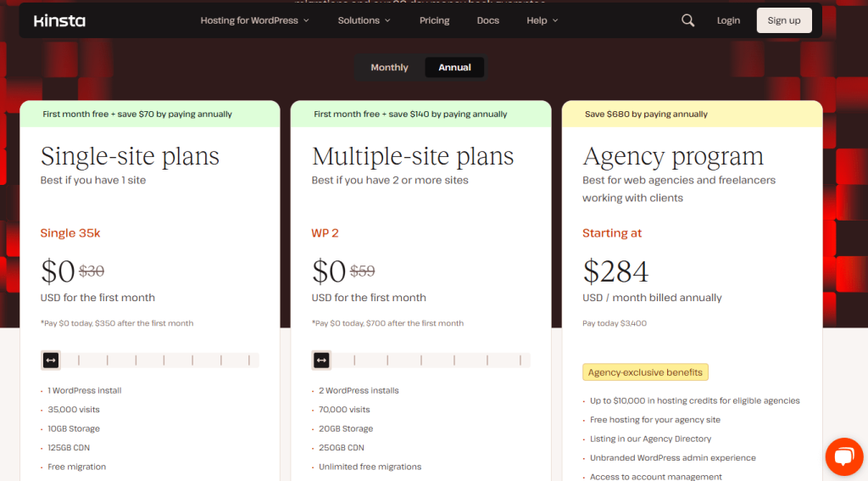Screen dimensions: 868x481
Task: Click 'Free migration' feature
Action: [x=77, y=467]
